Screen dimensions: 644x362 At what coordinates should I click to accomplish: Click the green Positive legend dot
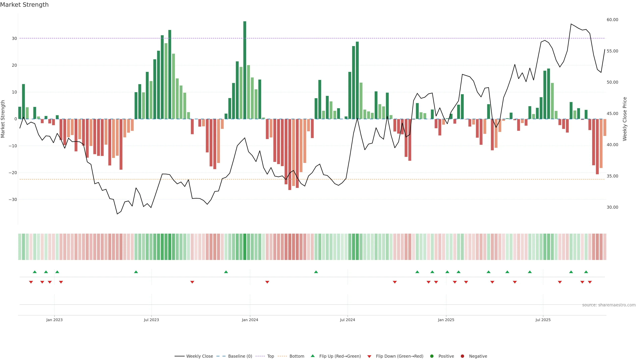coord(432,356)
